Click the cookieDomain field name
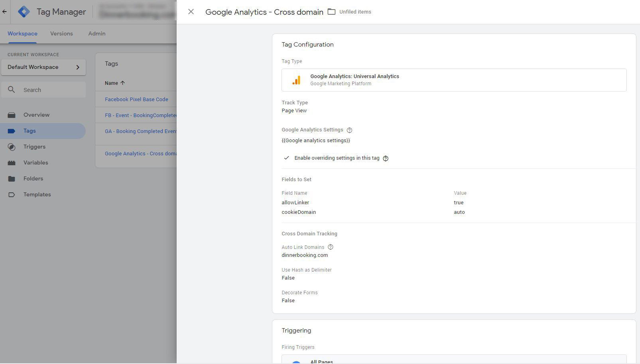This screenshot has height=364, width=640. (x=299, y=212)
